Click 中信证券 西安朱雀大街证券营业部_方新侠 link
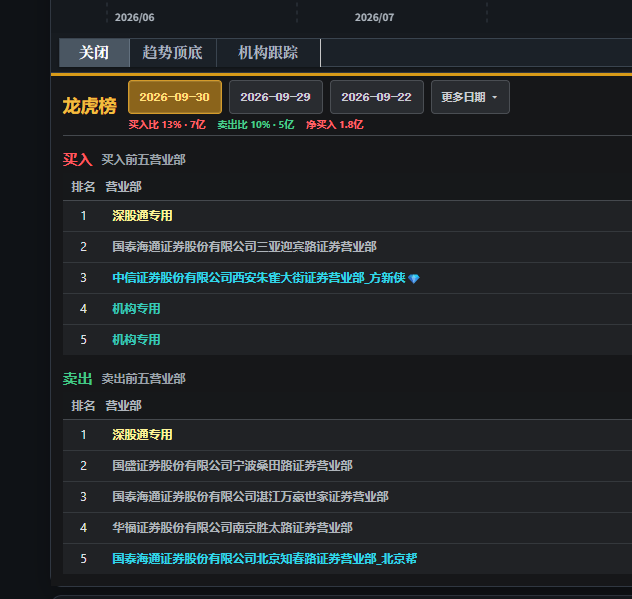 tap(258, 278)
